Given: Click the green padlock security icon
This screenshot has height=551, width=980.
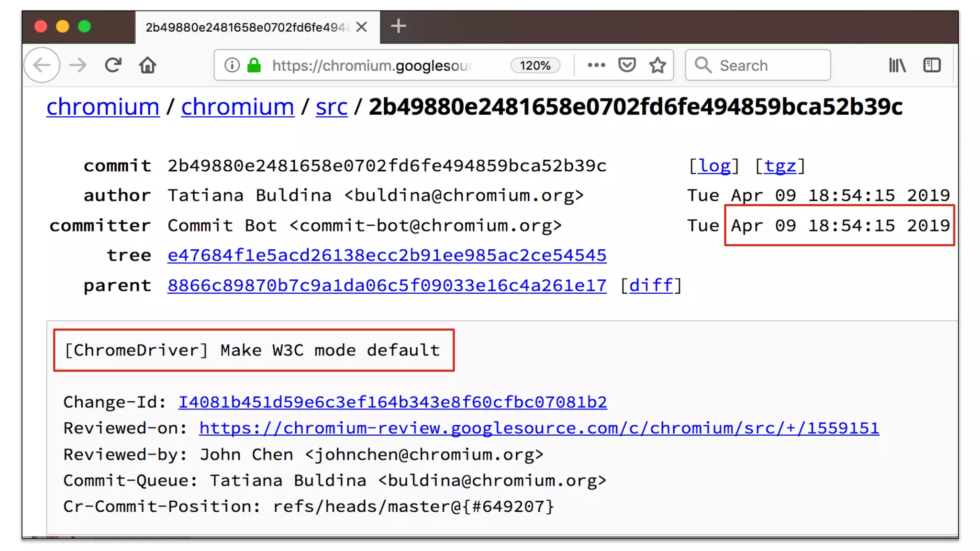Looking at the screenshot, I should pos(254,65).
